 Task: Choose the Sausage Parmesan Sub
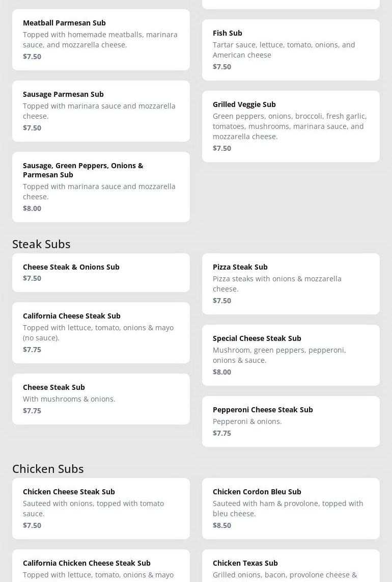coord(101,111)
